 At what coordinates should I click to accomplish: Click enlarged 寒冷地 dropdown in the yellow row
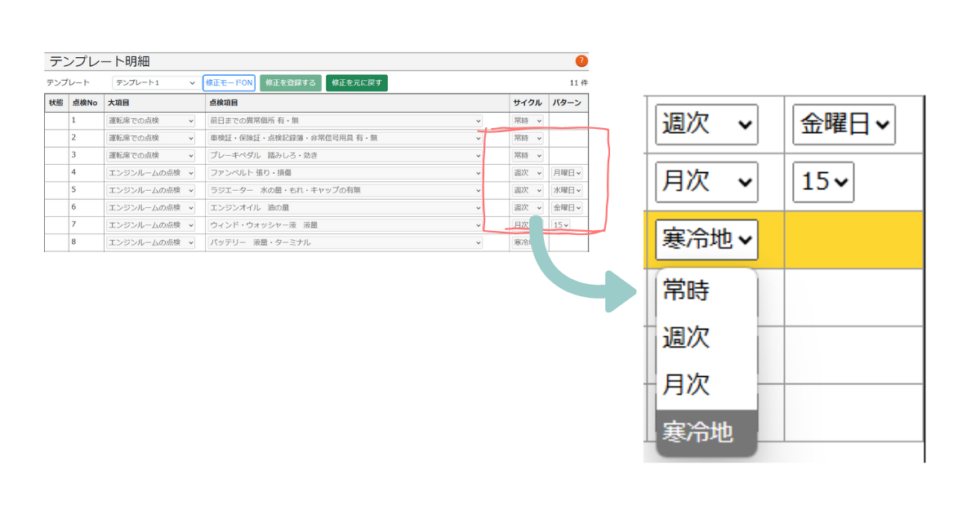pos(706,240)
